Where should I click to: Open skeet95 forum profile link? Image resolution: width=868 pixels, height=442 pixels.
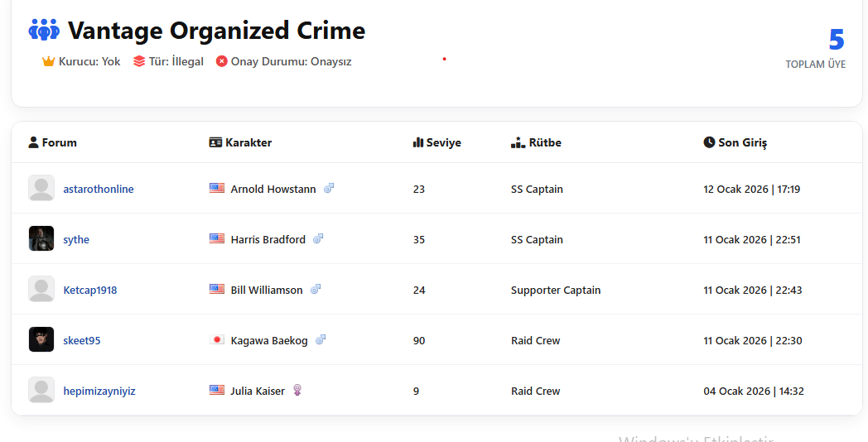point(82,340)
